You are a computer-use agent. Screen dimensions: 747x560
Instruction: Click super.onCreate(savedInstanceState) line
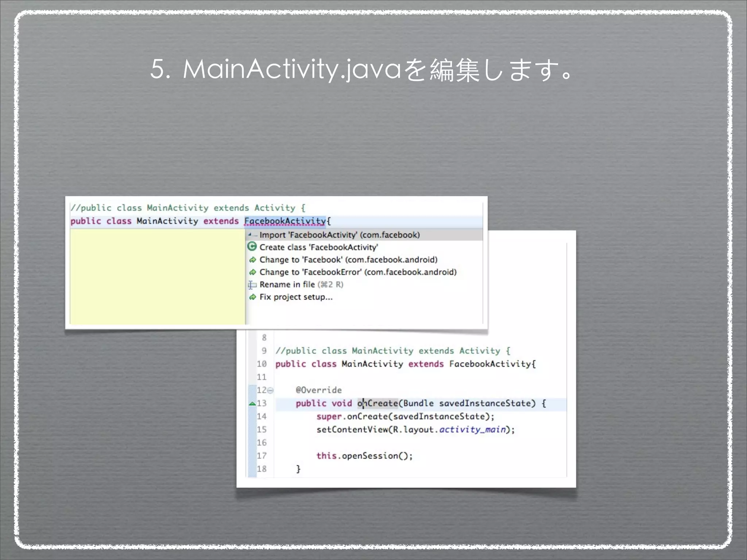point(405,416)
